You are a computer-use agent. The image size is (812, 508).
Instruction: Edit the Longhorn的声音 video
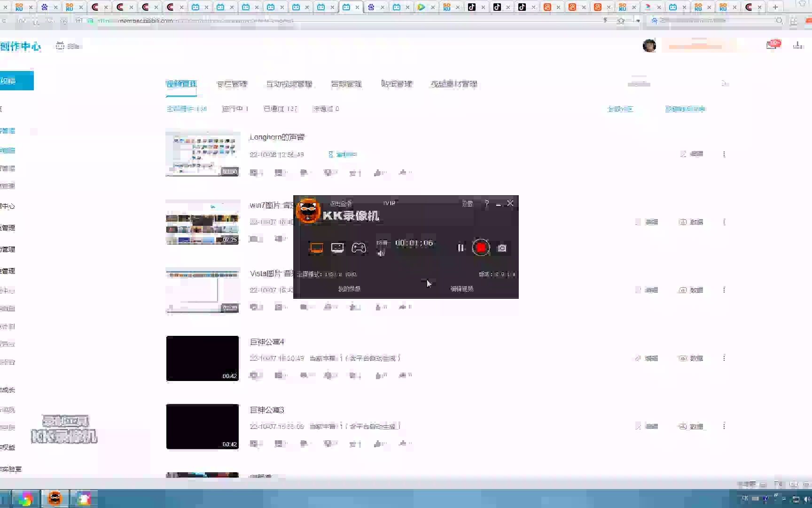(692, 154)
